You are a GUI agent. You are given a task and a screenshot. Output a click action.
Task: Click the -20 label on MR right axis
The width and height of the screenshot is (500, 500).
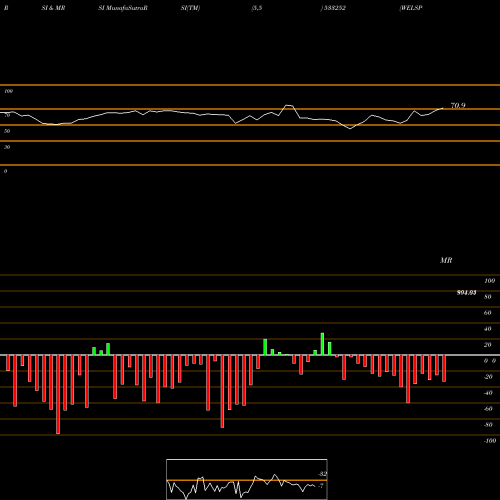click(488, 377)
